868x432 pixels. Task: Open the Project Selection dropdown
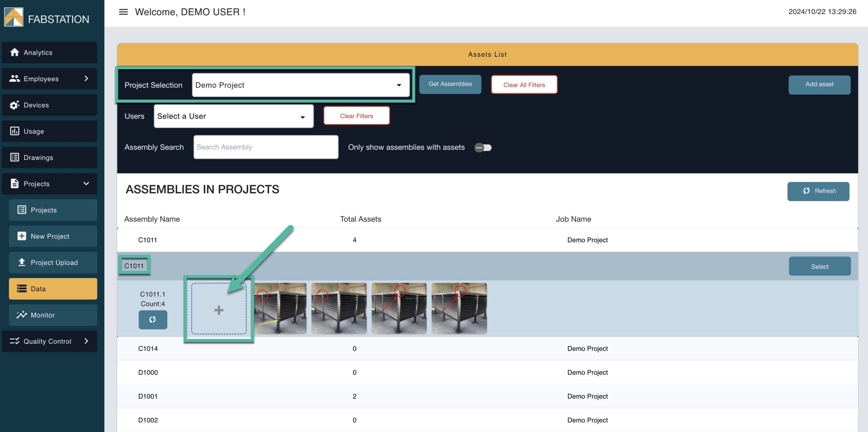pos(301,85)
